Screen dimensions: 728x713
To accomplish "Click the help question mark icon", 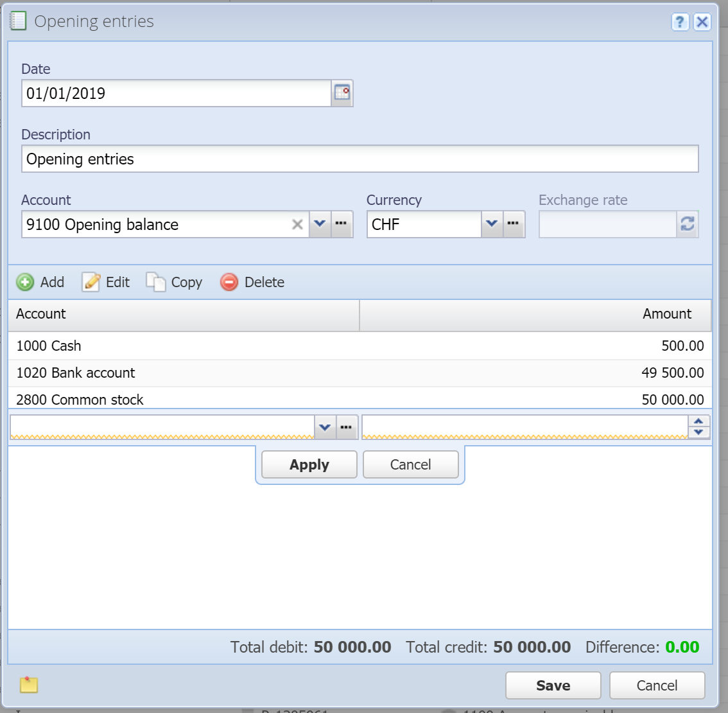I will [x=680, y=21].
